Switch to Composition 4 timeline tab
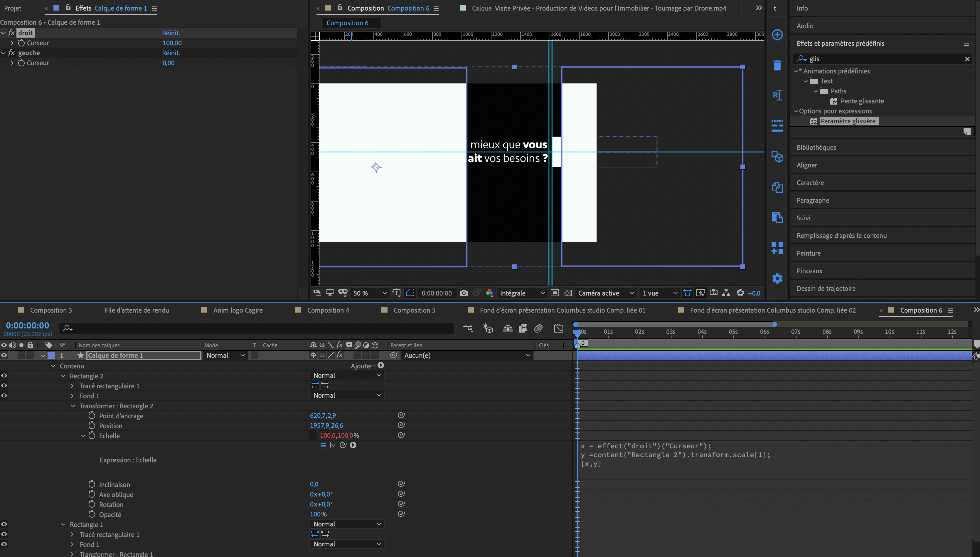Screen dimensions: 980x557 pyautogui.click(x=328, y=310)
